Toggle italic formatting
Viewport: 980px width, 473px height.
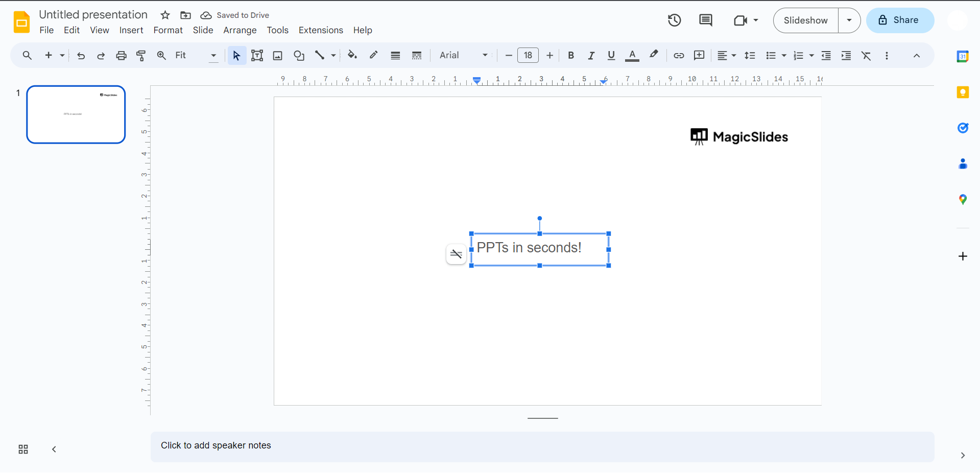591,55
